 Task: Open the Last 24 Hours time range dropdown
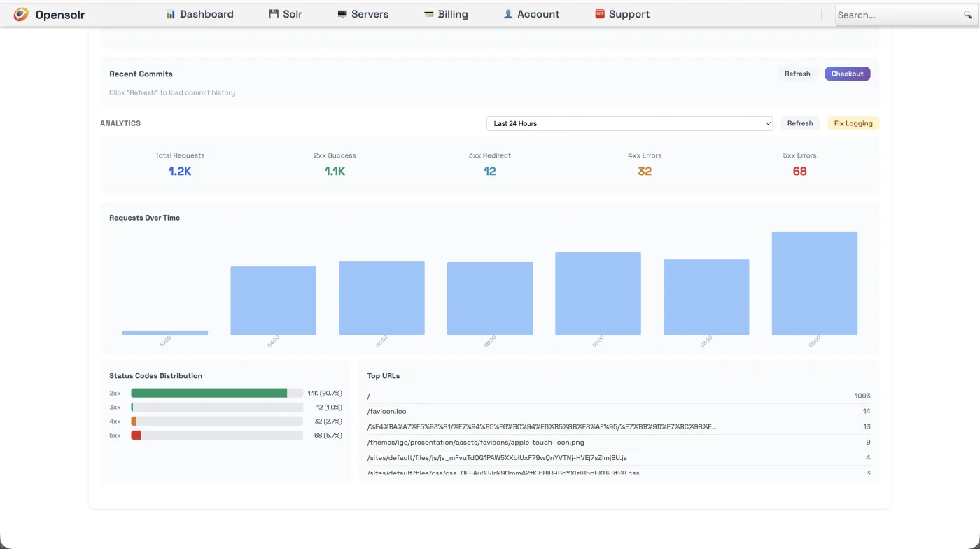629,123
